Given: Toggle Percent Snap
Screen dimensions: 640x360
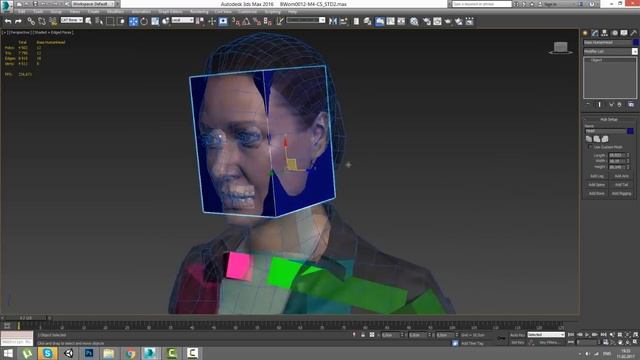Looking at the screenshot, I should tap(257, 21).
